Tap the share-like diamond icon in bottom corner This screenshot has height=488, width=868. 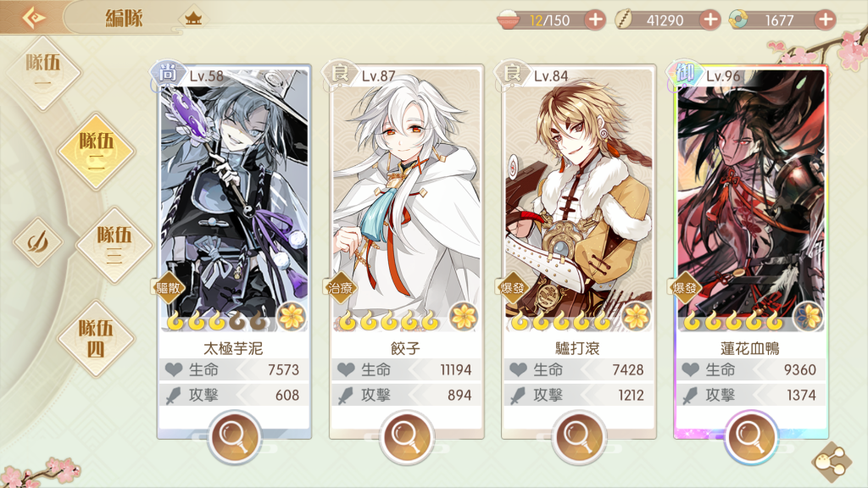click(832, 462)
